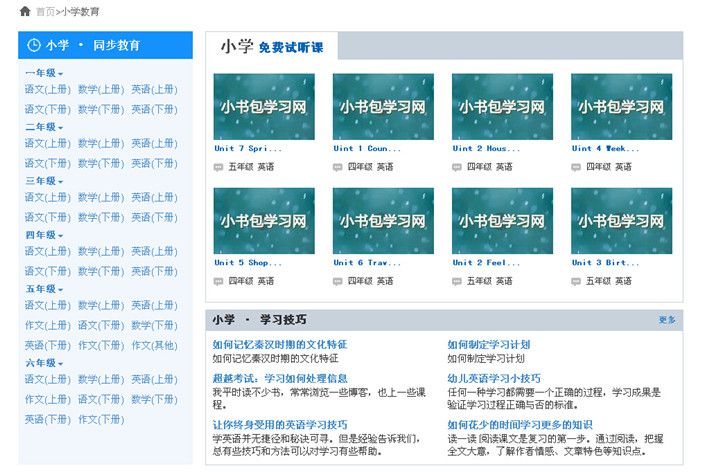Screen dimensions: 720x472
Task: Click comment icon under Unit 1 Coun... video
Action: [338, 167]
